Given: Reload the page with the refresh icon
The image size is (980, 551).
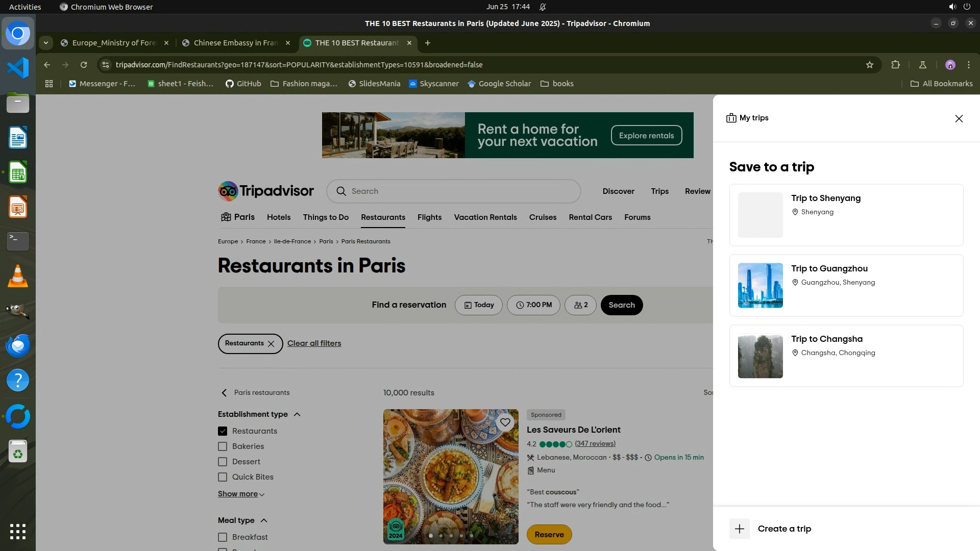Looking at the screenshot, I should [x=84, y=65].
